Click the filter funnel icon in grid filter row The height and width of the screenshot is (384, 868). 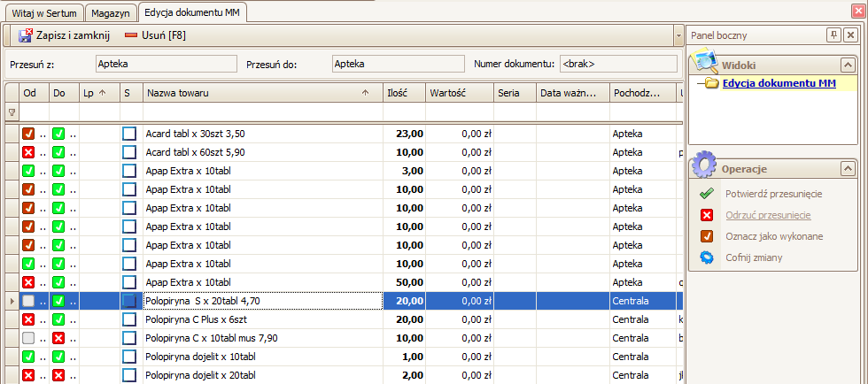(x=12, y=112)
